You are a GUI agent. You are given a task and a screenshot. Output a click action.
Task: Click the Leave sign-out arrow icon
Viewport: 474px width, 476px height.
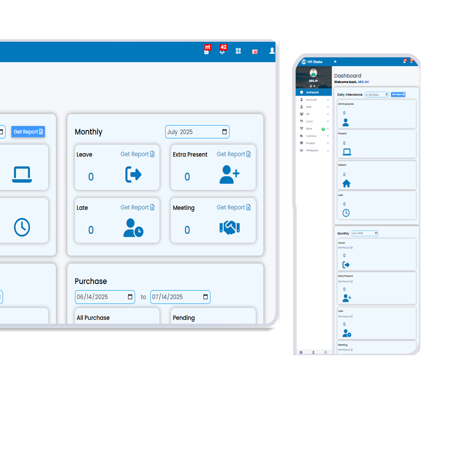coord(133,174)
